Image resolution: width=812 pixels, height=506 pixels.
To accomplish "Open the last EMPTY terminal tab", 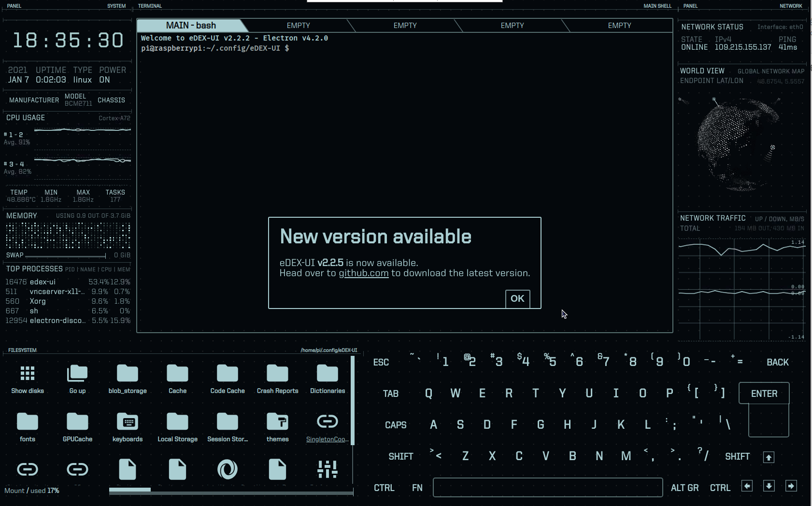I will pos(619,26).
